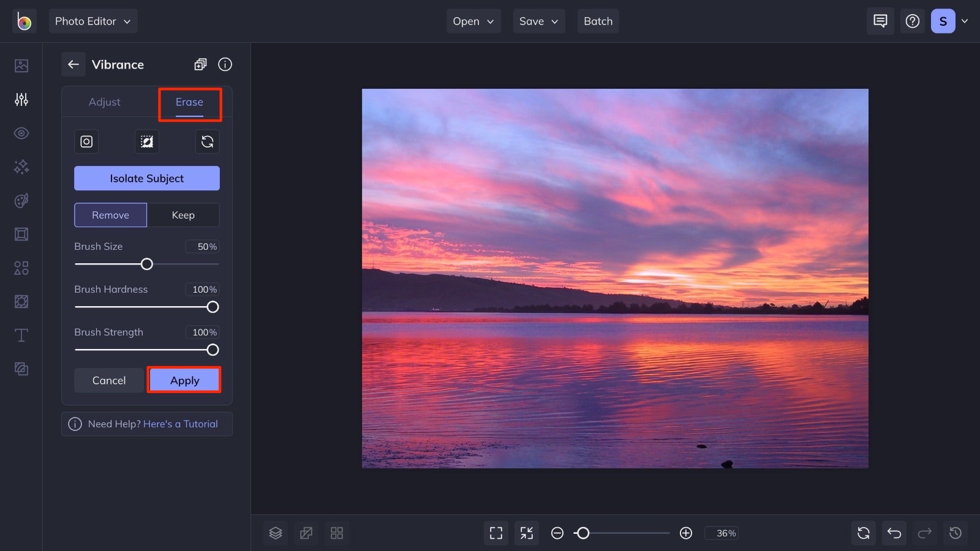This screenshot has width=980, height=551.
Task: Open the Photo Editor switcher dropdown
Action: tap(93, 21)
